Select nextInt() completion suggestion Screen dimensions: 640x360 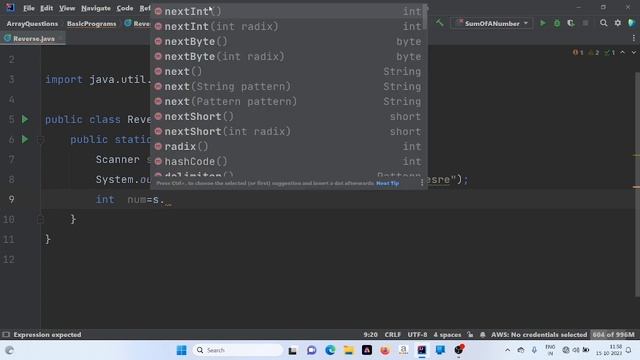click(288, 11)
